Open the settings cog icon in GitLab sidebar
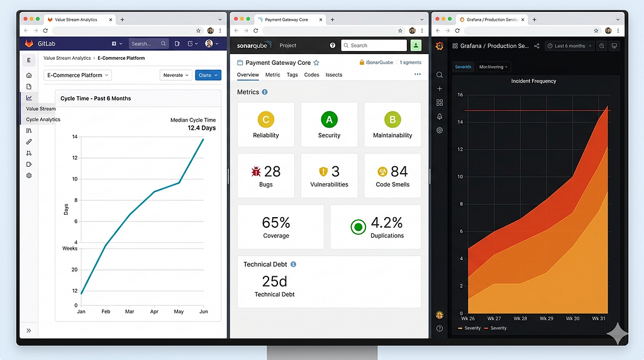644x360 pixels. [x=29, y=176]
